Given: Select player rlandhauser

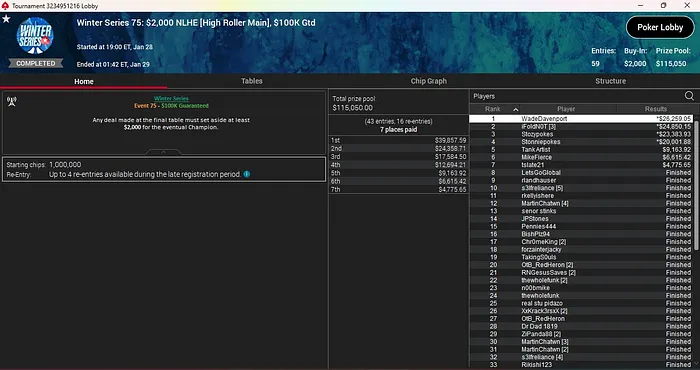Looking at the screenshot, I should [581, 180].
